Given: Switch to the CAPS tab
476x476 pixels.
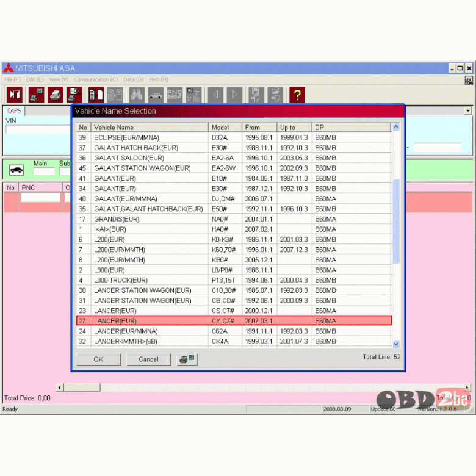Looking at the screenshot, I should [x=14, y=111].
